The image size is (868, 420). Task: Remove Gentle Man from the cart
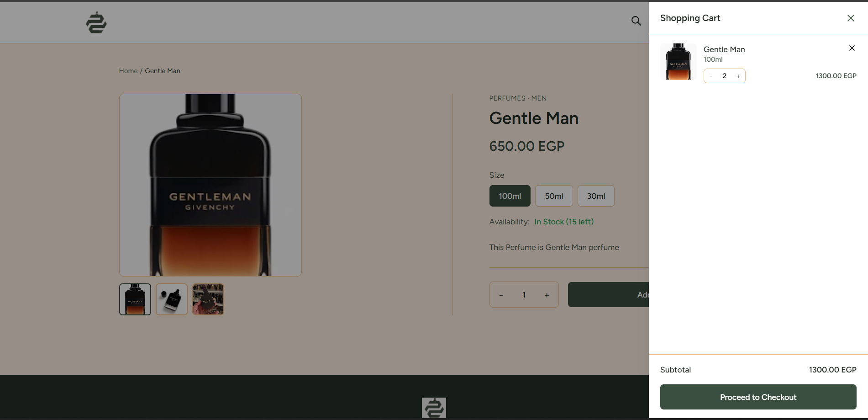(852, 48)
